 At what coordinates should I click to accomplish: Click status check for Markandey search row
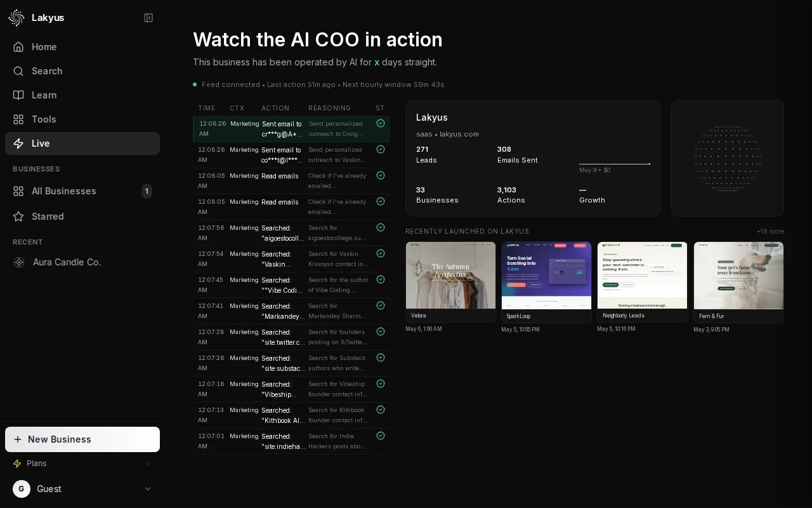(x=381, y=305)
